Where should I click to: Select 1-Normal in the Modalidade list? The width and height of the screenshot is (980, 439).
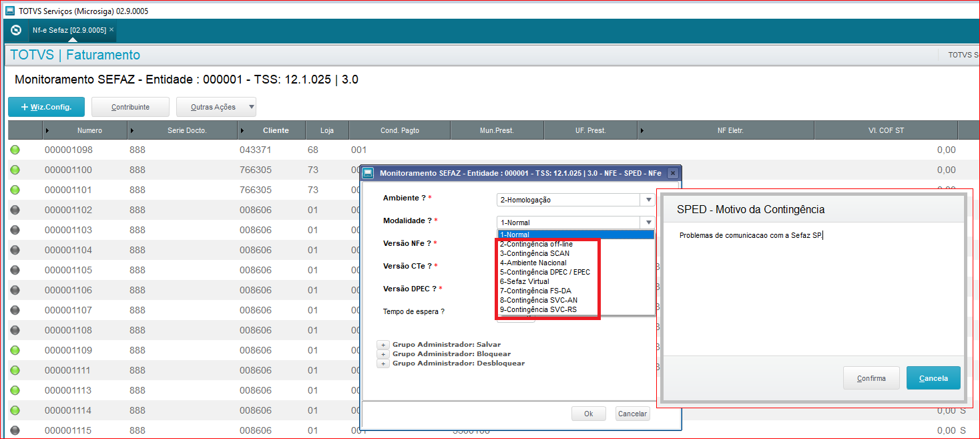(x=575, y=235)
